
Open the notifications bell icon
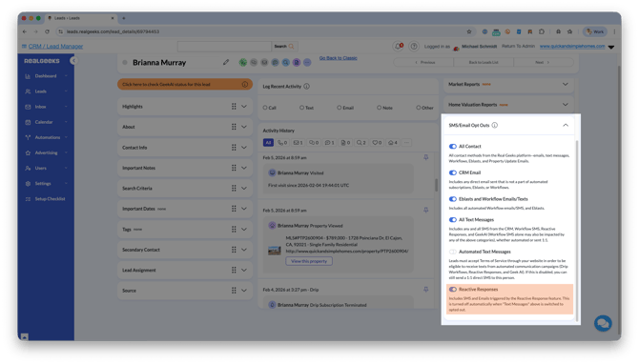point(398,46)
